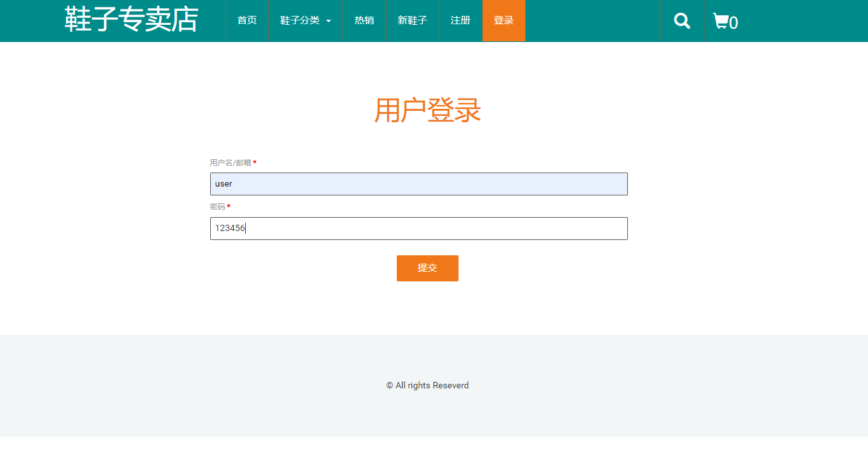Click the red asterisk beside 用户名/邮箱
The image size is (868, 459).
coord(253,163)
